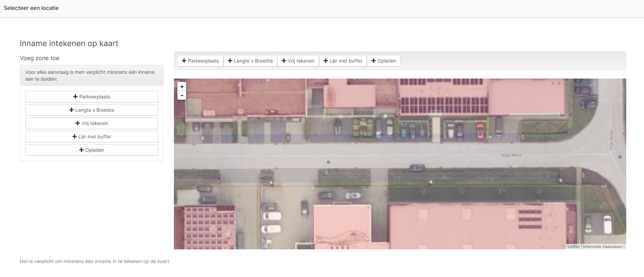Viewport: 644px width, 277px height.
Task: Choose Vrij tekenen in the toolbar above the map
Action: pyautogui.click(x=298, y=61)
